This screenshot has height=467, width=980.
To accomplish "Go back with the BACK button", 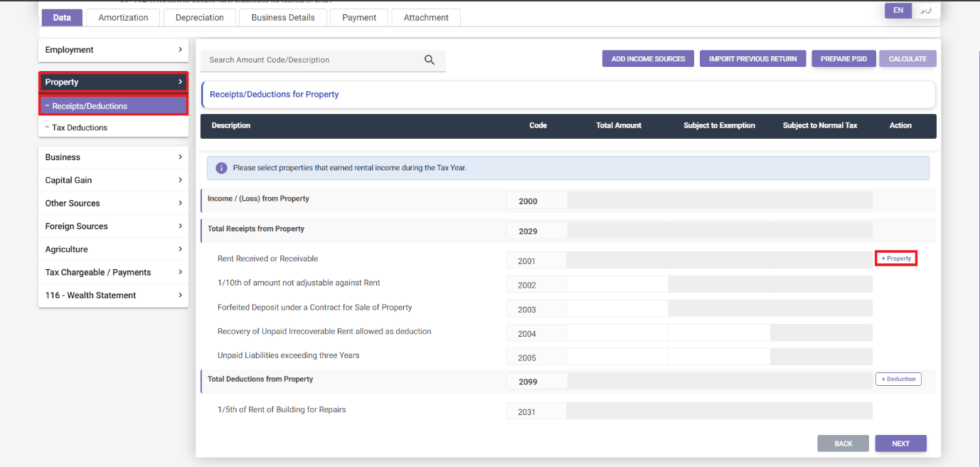I will (x=843, y=444).
